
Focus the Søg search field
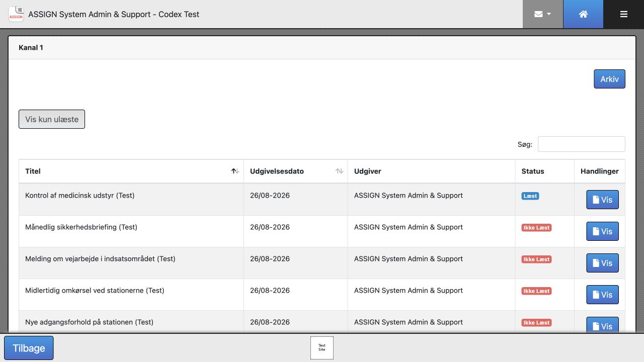point(581,144)
